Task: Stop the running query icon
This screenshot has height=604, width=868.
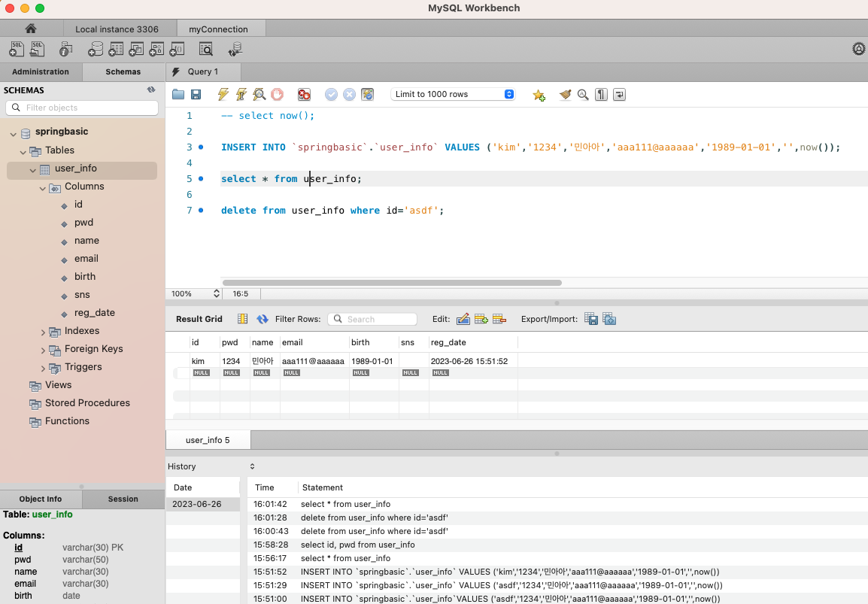Action: (x=278, y=94)
